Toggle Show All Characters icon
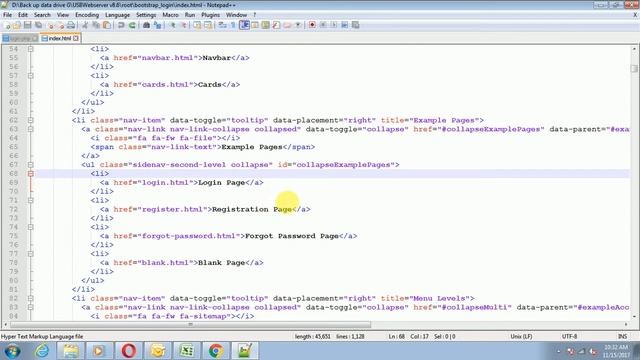Screen dimensions: 640x360 point(233,25)
